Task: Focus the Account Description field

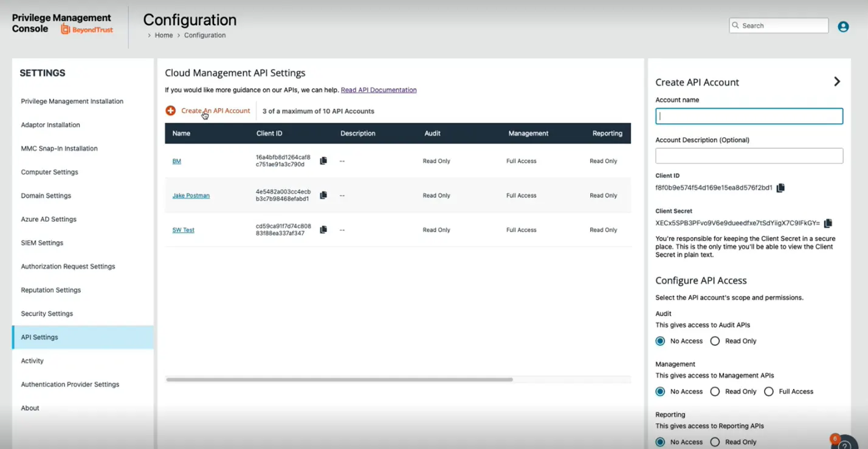Action: coord(749,156)
